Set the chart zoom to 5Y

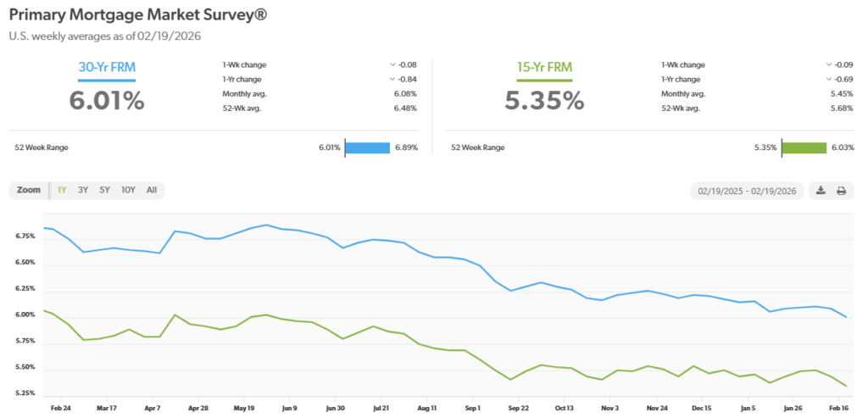[x=104, y=190]
